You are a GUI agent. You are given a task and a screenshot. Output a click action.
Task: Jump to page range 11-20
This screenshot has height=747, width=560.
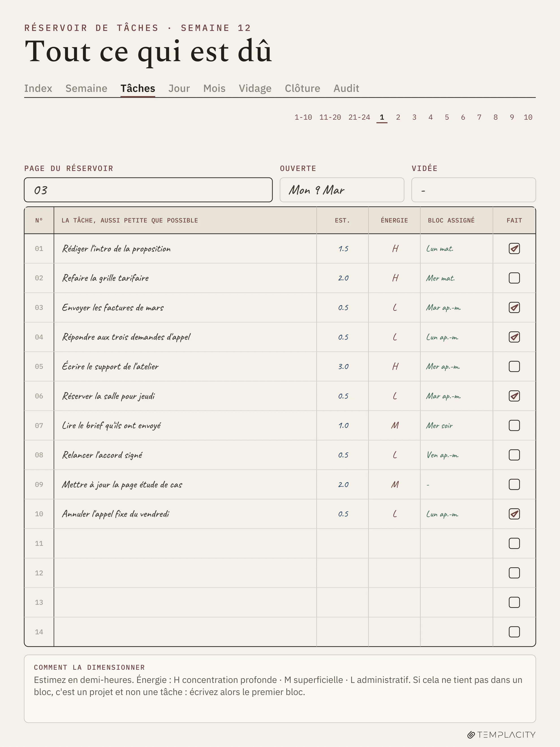330,117
